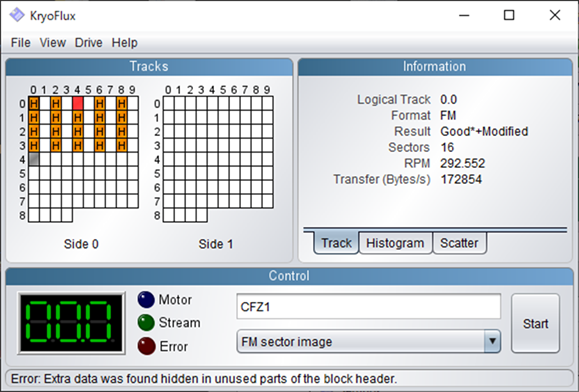579x392 pixels.
Task: Open the File menu
Action: coord(20,42)
